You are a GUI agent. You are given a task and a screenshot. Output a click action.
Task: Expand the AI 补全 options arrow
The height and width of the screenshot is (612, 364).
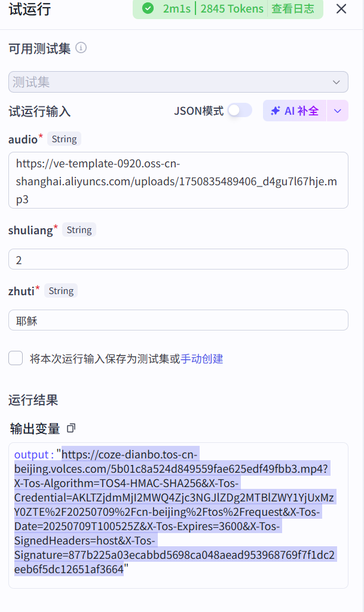(x=338, y=111)
